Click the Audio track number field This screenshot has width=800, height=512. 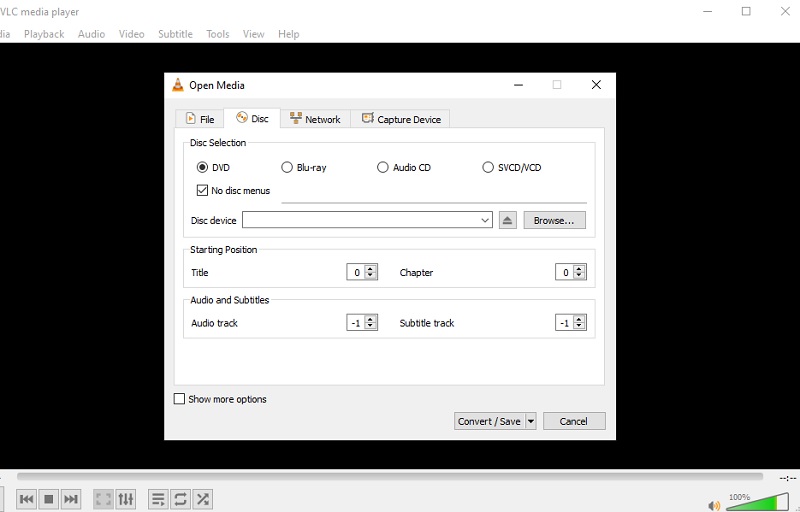click(x=356, y=323)
